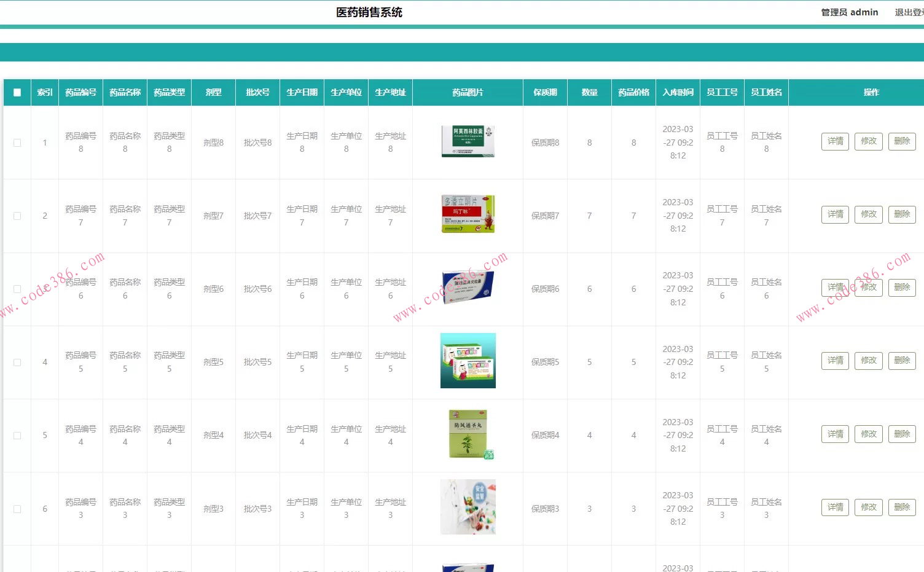This screenshot has height=572, width=924.
Task: Click the 入库时间 column header
Action: click(x=678, y=92)
